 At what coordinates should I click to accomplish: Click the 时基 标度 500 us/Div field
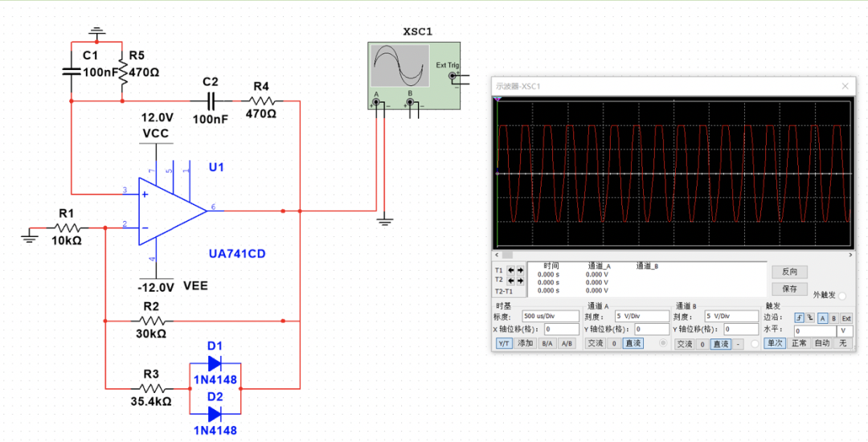click(x=550, y=317)
